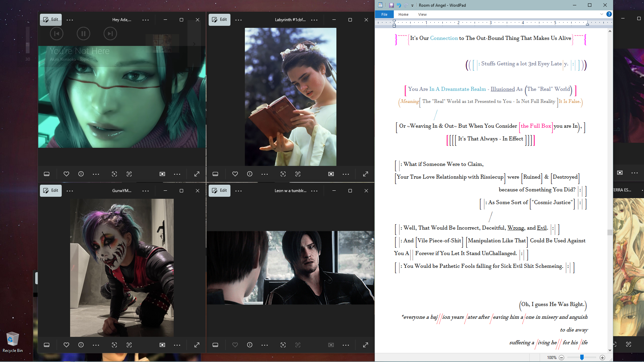Save the WordPad document
Screen dimensions: 644x362
[391, 5]
